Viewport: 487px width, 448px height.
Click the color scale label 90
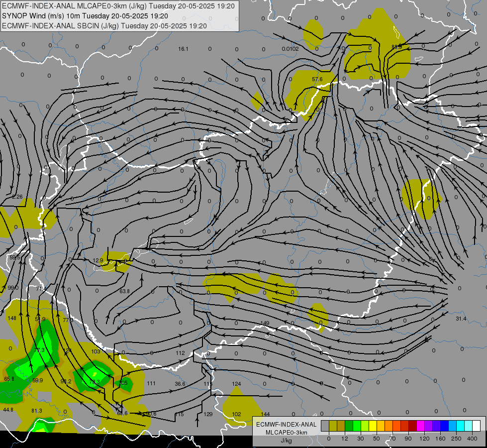(x=408, y=439)
